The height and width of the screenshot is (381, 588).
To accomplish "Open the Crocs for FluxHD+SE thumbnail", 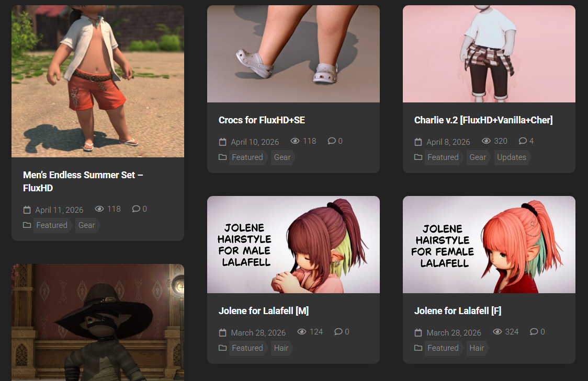I will point(293,54).
